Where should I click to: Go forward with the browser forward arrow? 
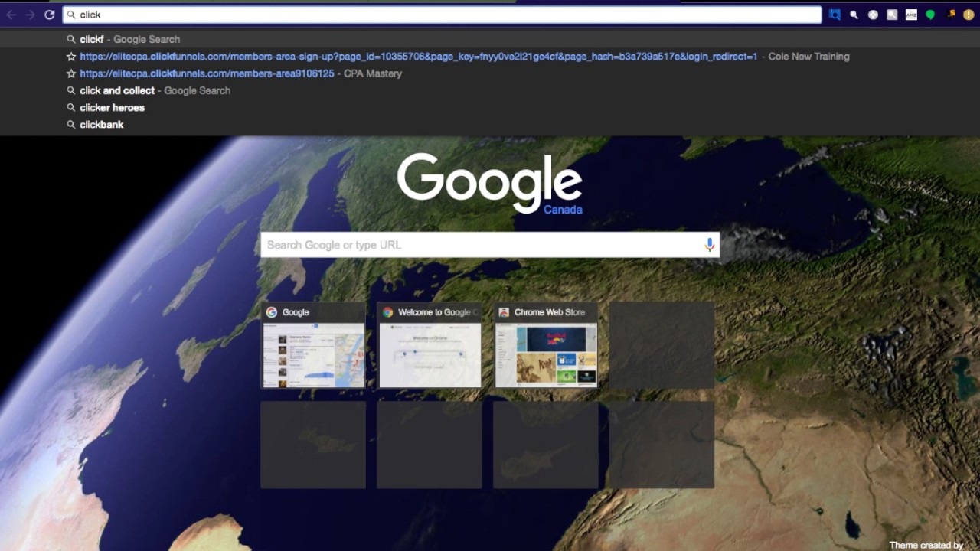click(x=30, y=15)
